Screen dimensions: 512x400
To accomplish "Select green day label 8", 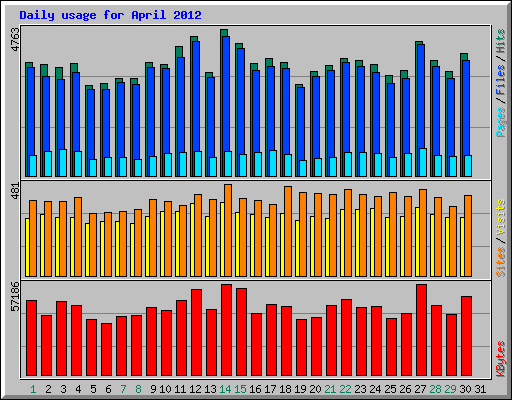I will click(138, 389).
